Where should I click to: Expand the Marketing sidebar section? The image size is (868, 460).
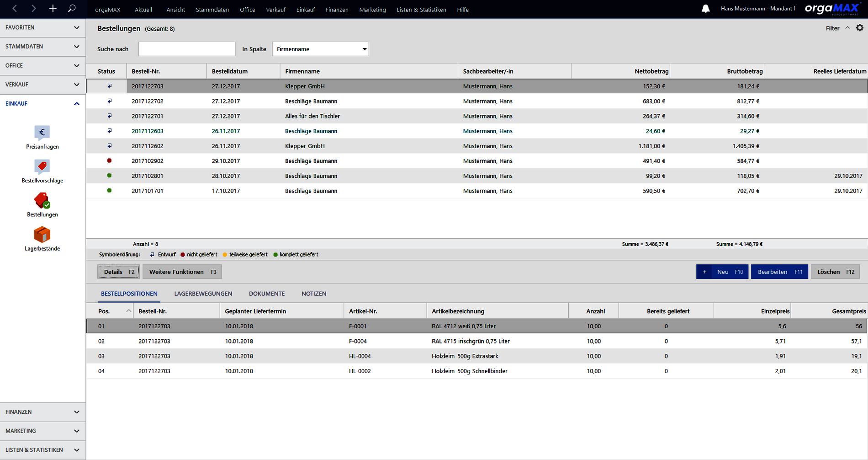point(42,431)
